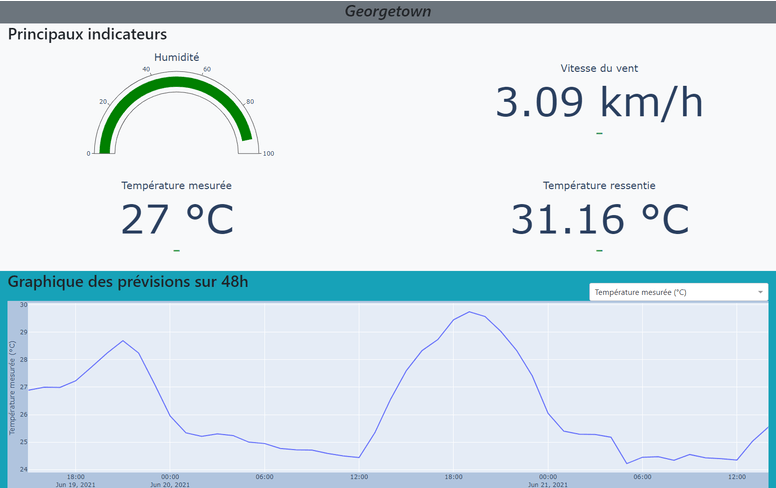
Task: Click the 31.16 °C felt temperature value
Action: coord(599,219)
